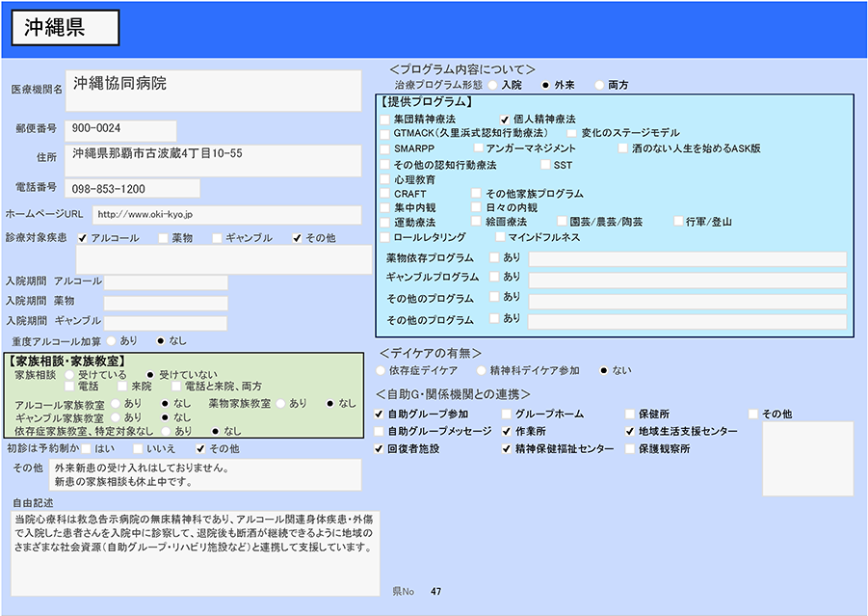Select 受けている for family consultation
The image size is (868, 616).
coord(70,374)
